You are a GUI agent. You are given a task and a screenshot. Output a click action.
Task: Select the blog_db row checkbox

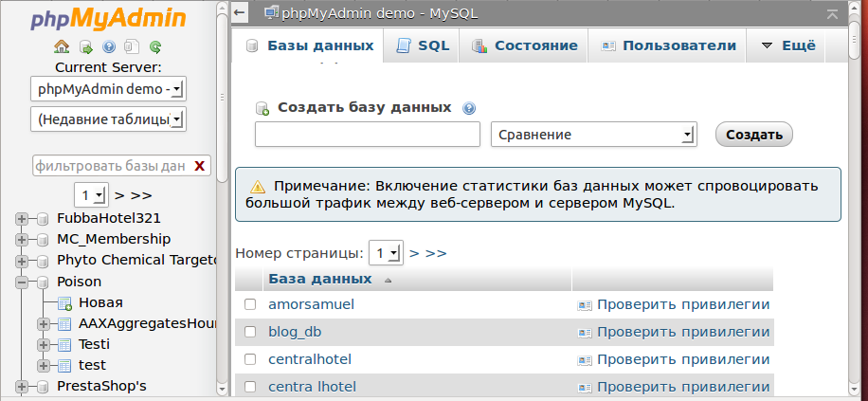point(250,332)
